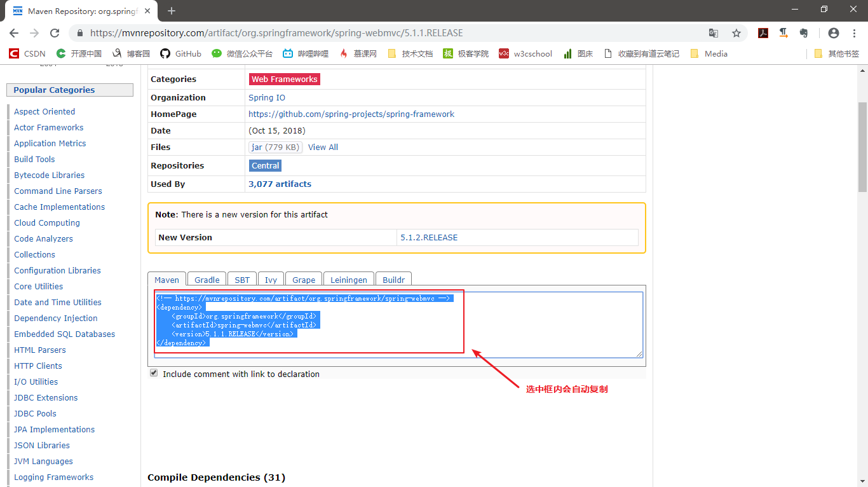
Task: Click the translate page icon
Action: coord(714,33)
